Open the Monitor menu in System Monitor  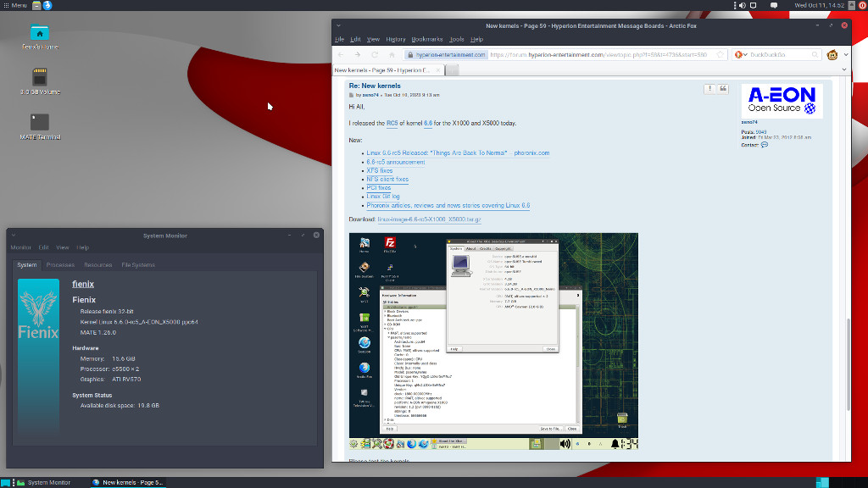(x=20, y=247)
